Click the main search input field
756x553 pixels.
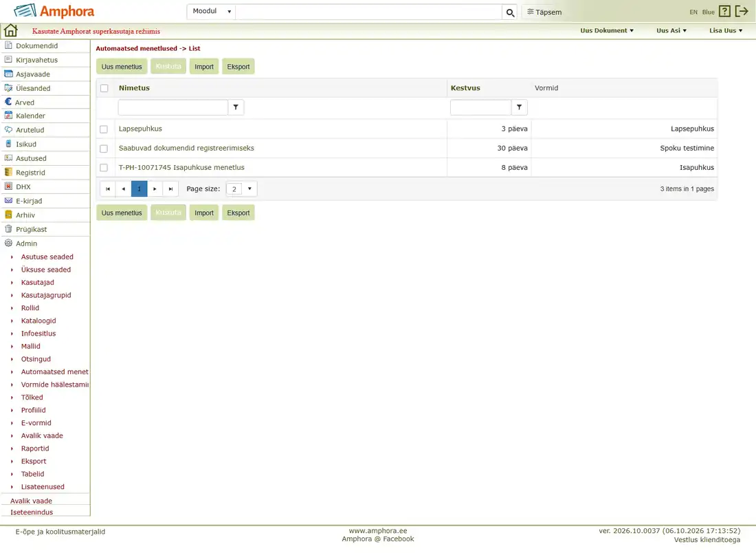369,12
